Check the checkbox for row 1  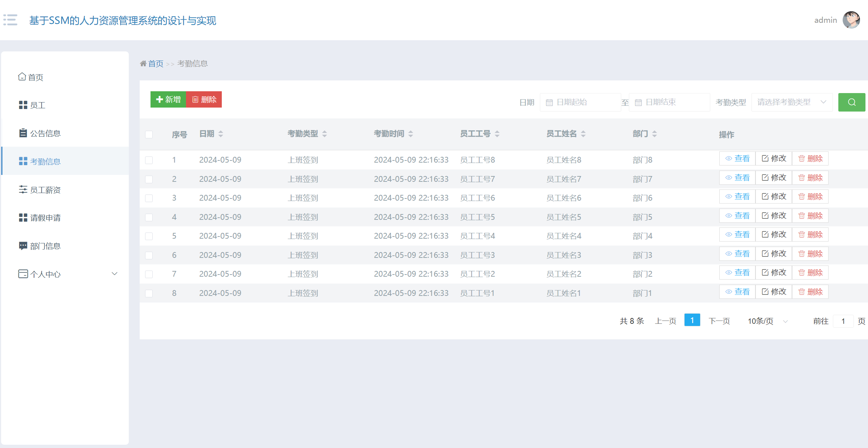click(x=149, y=160)
